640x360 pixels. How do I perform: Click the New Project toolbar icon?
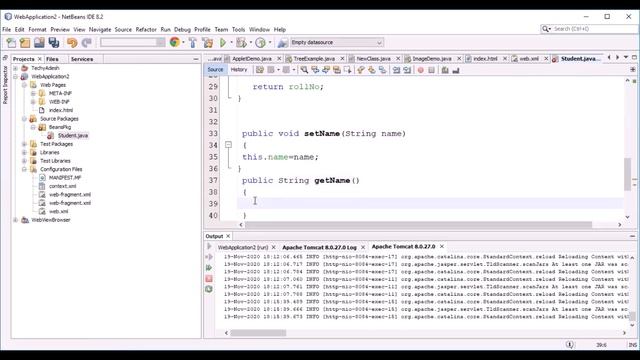(x=25, y=42)
